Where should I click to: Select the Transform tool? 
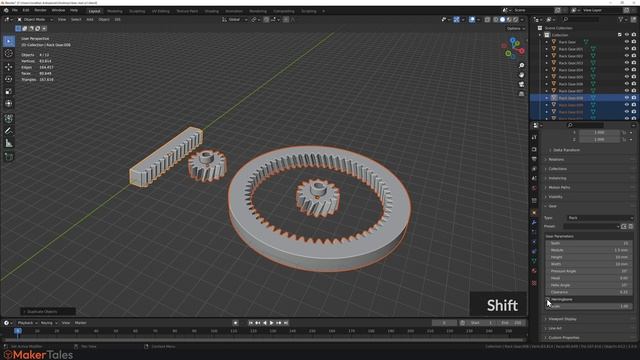pyautogui.click(x=9, y=104)
